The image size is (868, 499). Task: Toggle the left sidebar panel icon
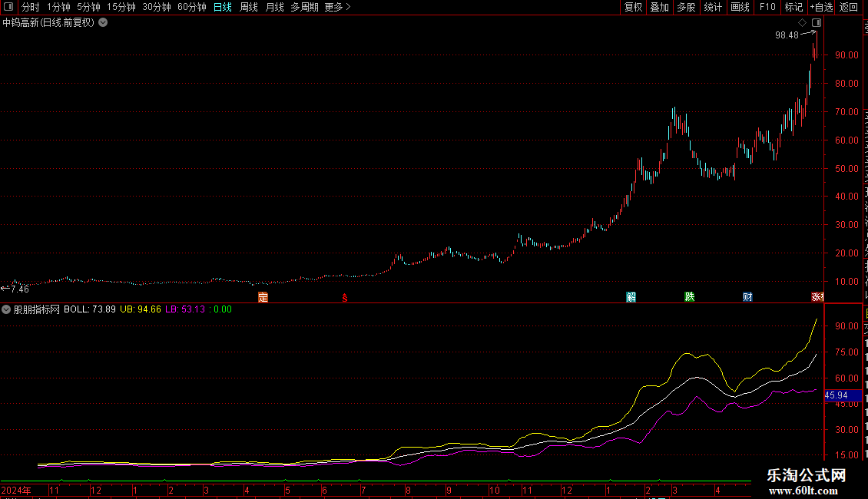click(8, 7)
